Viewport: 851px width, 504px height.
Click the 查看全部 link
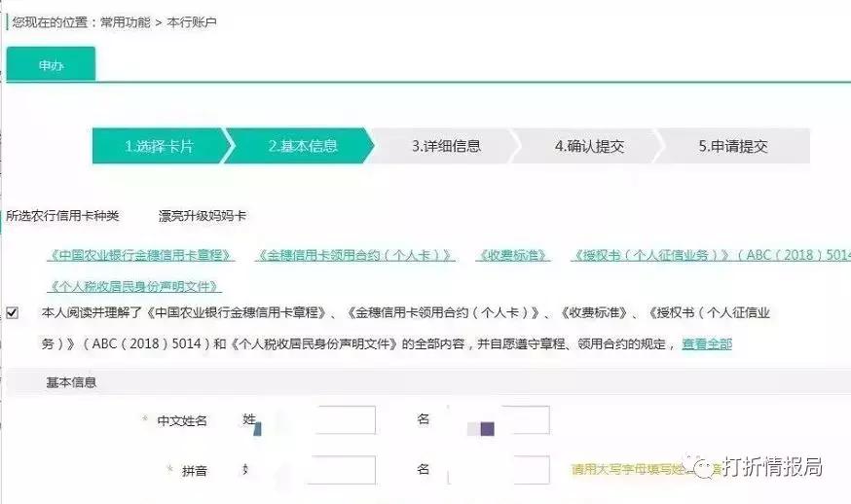pos(707,344)
